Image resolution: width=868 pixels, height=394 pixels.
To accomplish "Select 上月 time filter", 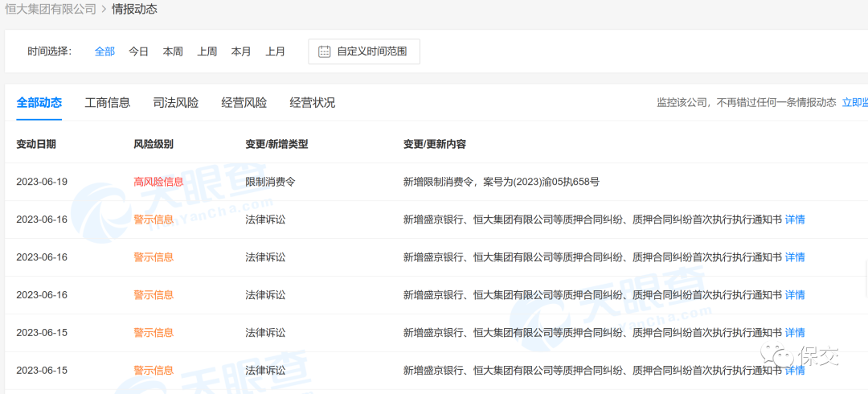I will 275,51.
